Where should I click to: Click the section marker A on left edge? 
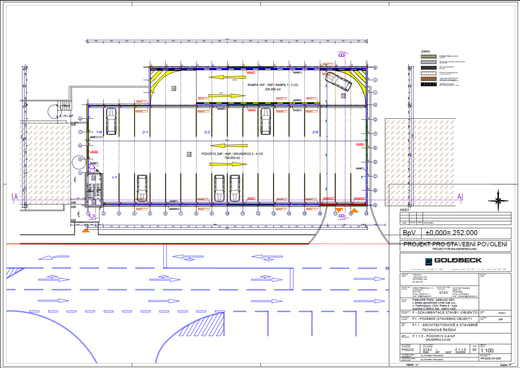click(x=14, y=197)
